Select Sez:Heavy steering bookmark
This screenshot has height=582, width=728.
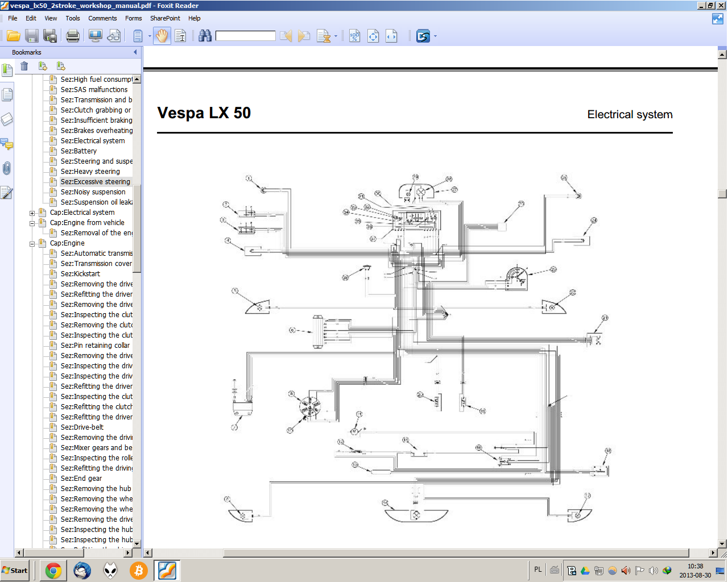coord(90,172)
